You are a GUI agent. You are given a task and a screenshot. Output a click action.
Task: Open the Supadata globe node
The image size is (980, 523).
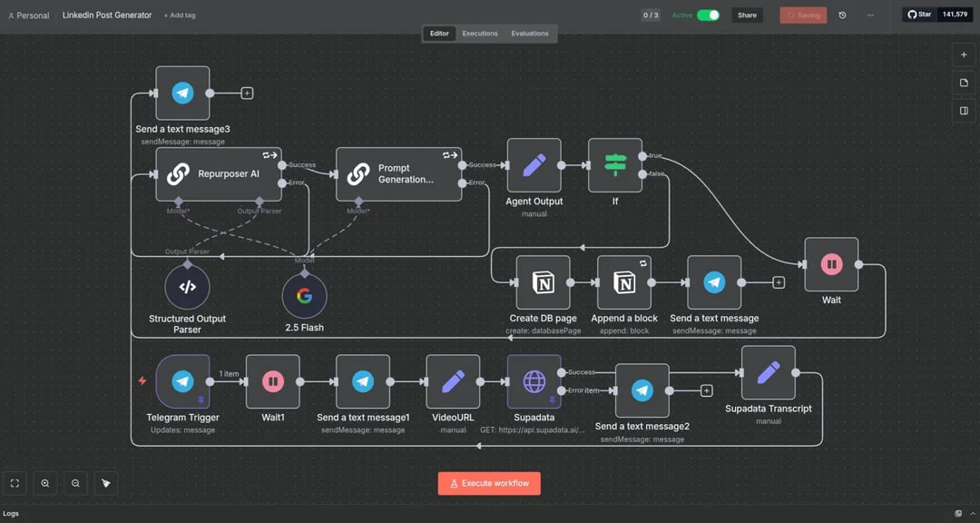point(534,381)
